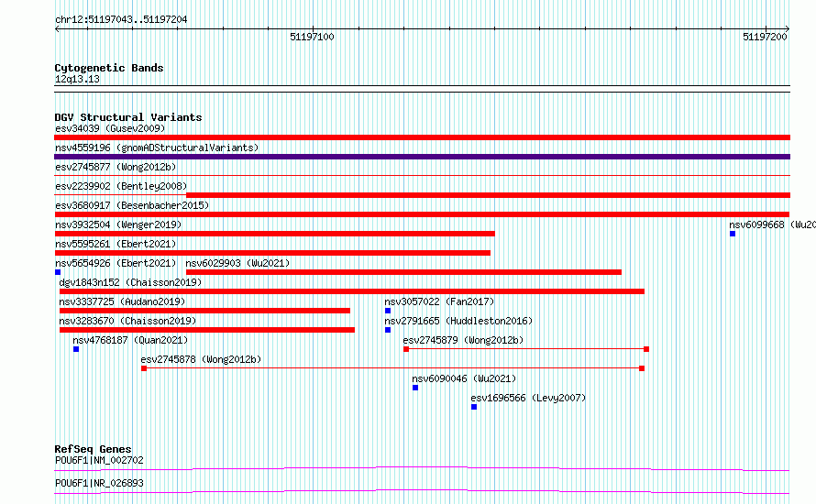Click the esv2745878 connecting line
816x504 pixels.
(393, 368)
